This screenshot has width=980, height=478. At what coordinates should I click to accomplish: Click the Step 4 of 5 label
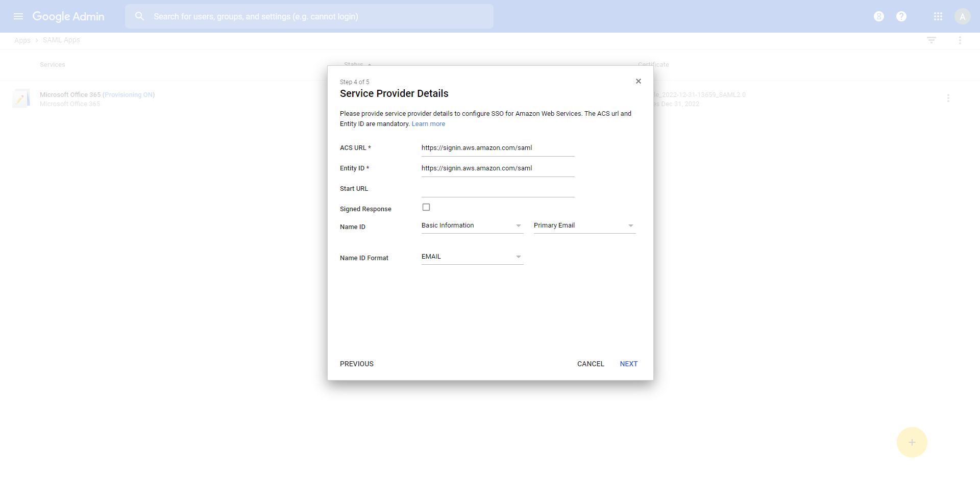coord(355,82)
